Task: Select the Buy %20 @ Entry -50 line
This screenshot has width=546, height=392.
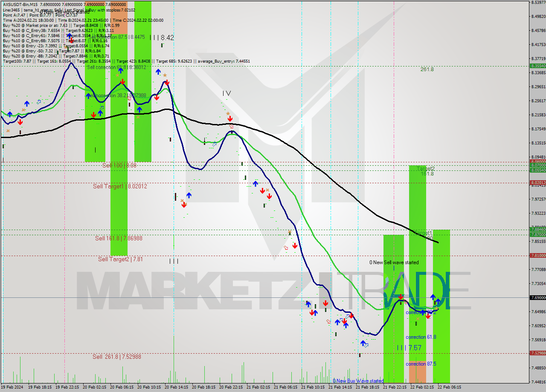Action: [52, 51]
